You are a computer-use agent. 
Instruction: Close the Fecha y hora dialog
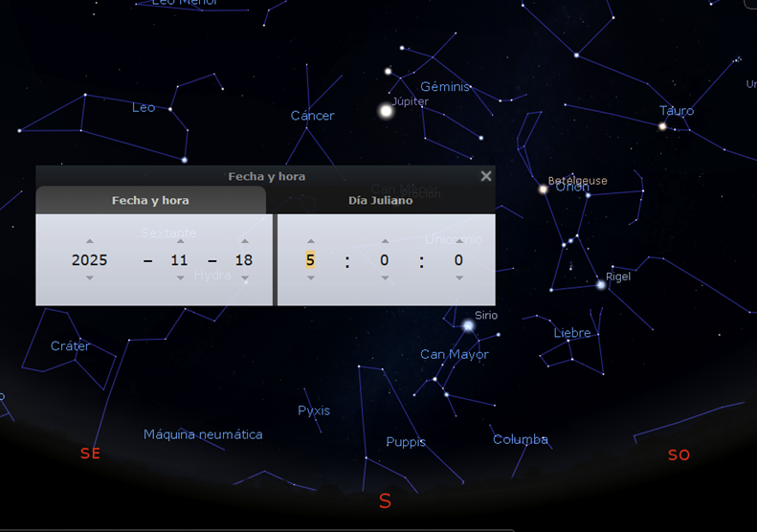[486, 176]
